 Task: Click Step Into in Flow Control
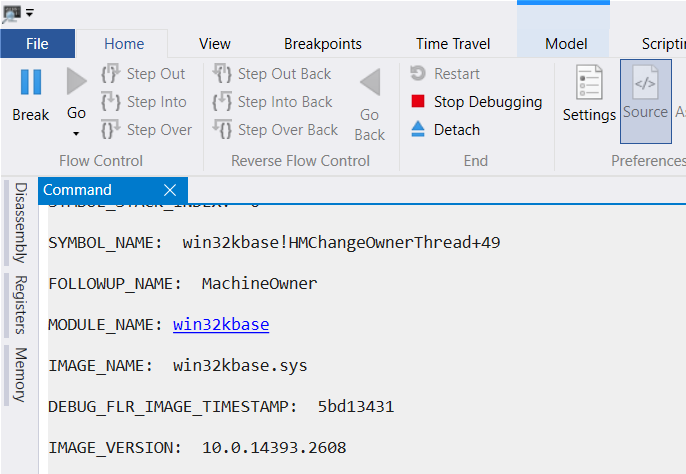144,102
